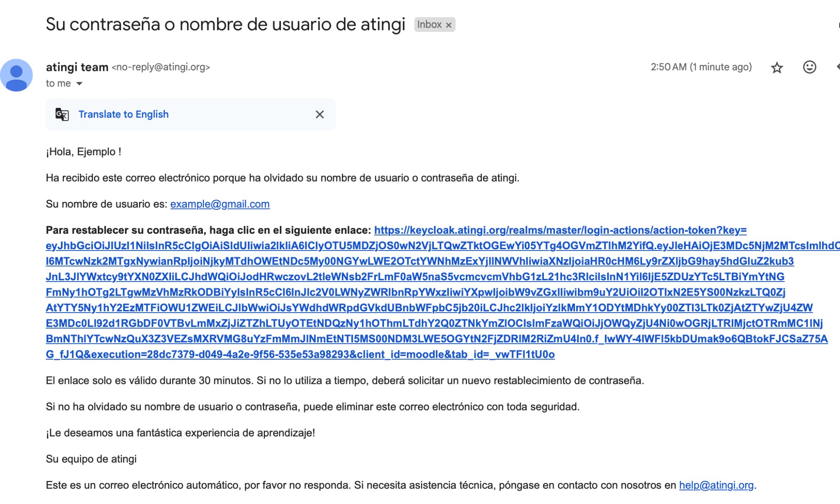
Task: Add an emoji reaction to the email
Action: (x=809, y=67)
